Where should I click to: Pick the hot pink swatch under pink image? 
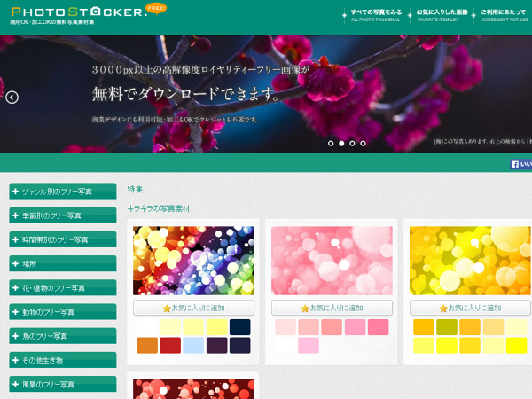[379, 327]
